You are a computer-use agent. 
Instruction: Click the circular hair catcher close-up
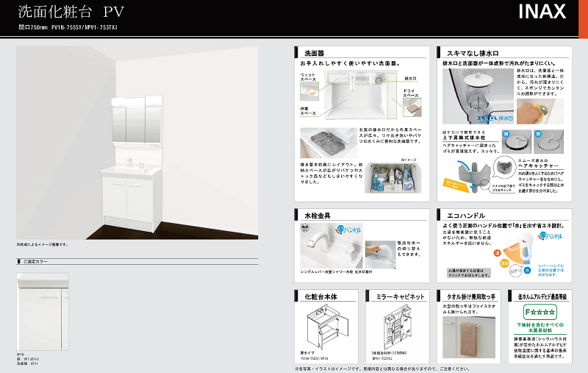point(504,166)
